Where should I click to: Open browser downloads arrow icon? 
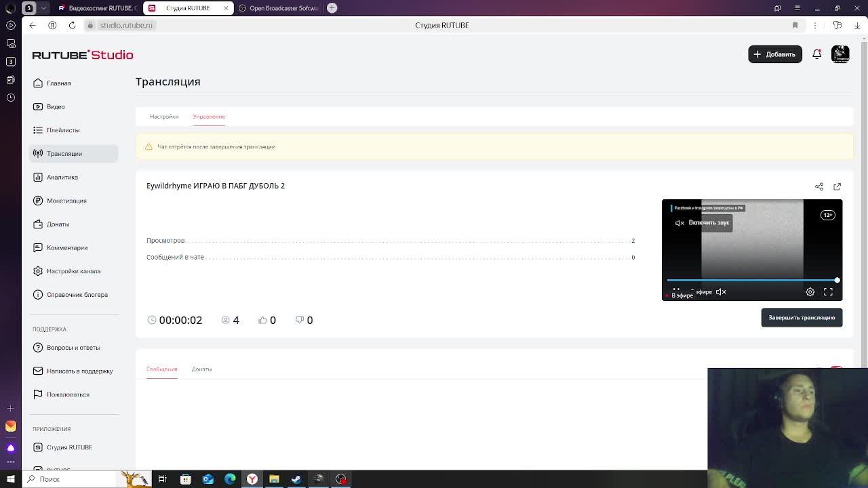tap(857, 25)
